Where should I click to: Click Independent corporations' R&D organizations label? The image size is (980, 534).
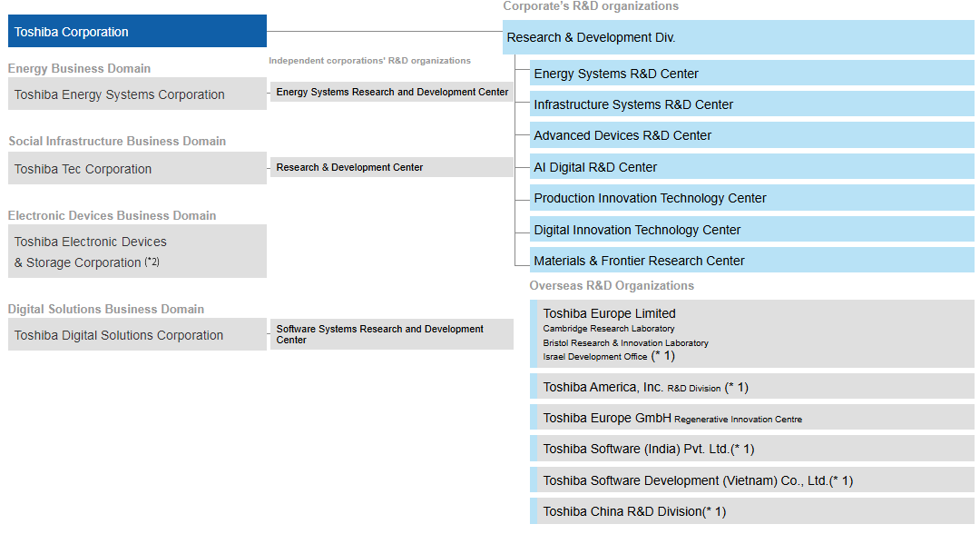(369, 61)
